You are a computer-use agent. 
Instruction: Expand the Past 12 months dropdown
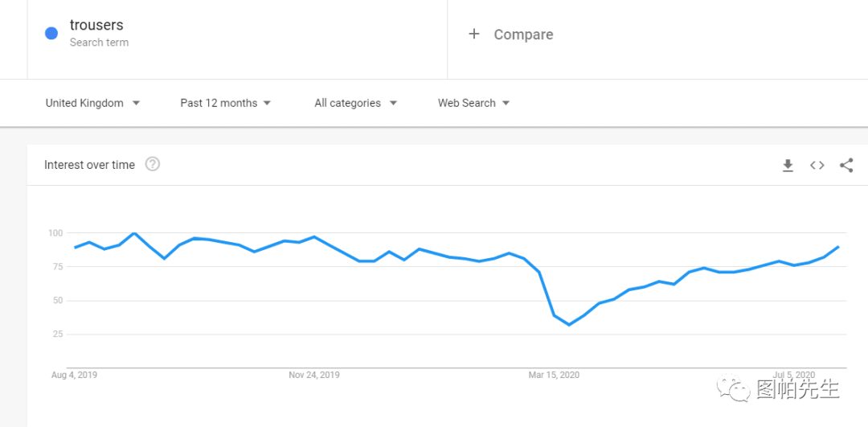(x=225, y=103)
